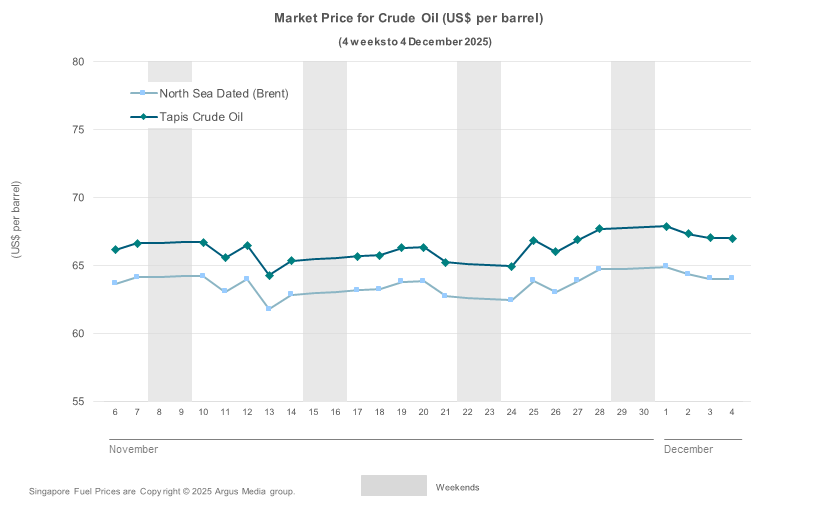The height and width of the screenshot is (512, 820).
Task: Select Tapis marker for 4 December
Action: click(732, 238)
